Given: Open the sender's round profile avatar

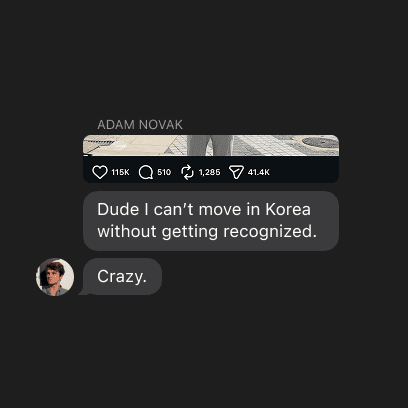Looking at the screenshot, I should 55,277.
